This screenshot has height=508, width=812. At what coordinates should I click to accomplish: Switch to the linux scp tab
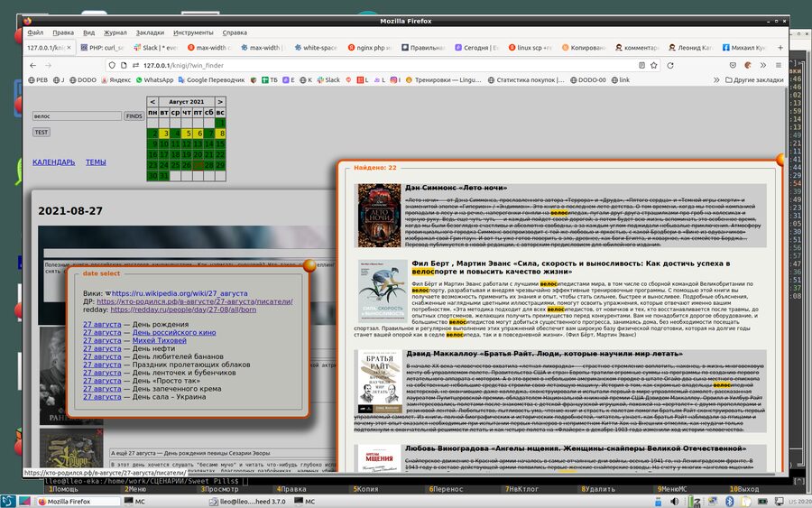(530, 48)
